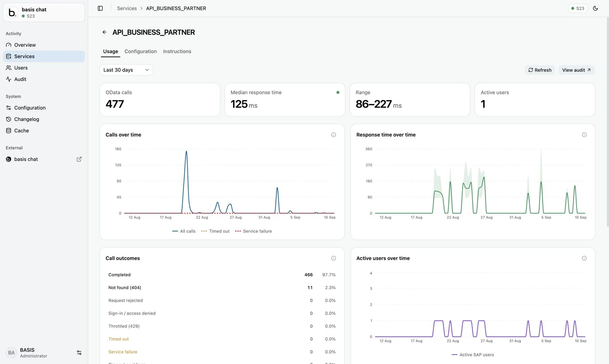Open system Configuration in the sidebar

click(x=44, y=108)
